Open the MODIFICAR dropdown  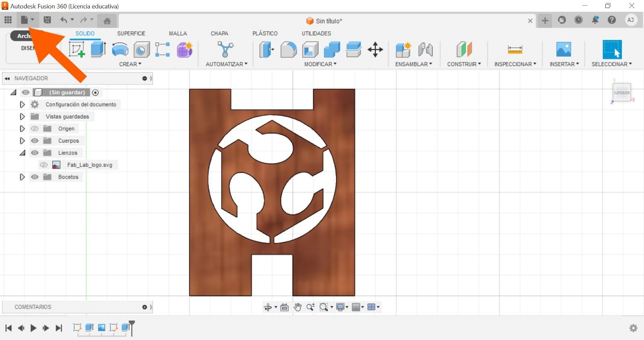[320, 64]
